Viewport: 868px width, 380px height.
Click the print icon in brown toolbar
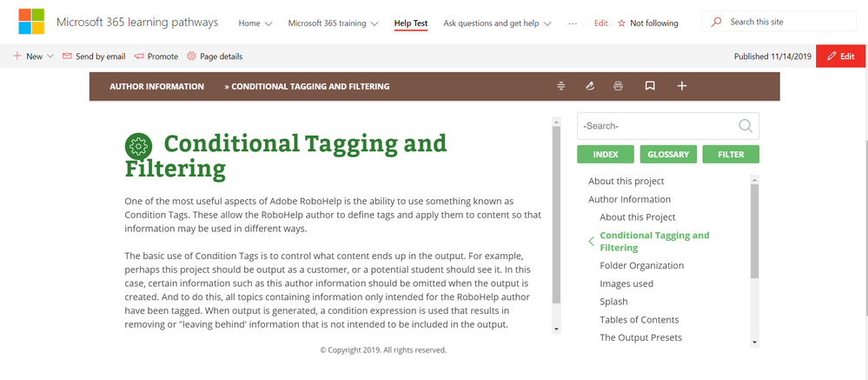pyautogui.click(x=619, y=86)
